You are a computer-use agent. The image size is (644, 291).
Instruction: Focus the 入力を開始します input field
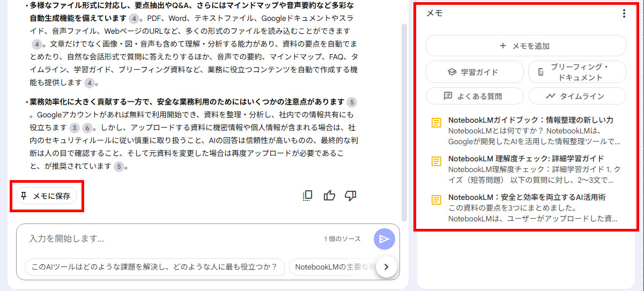coord(172,239)
